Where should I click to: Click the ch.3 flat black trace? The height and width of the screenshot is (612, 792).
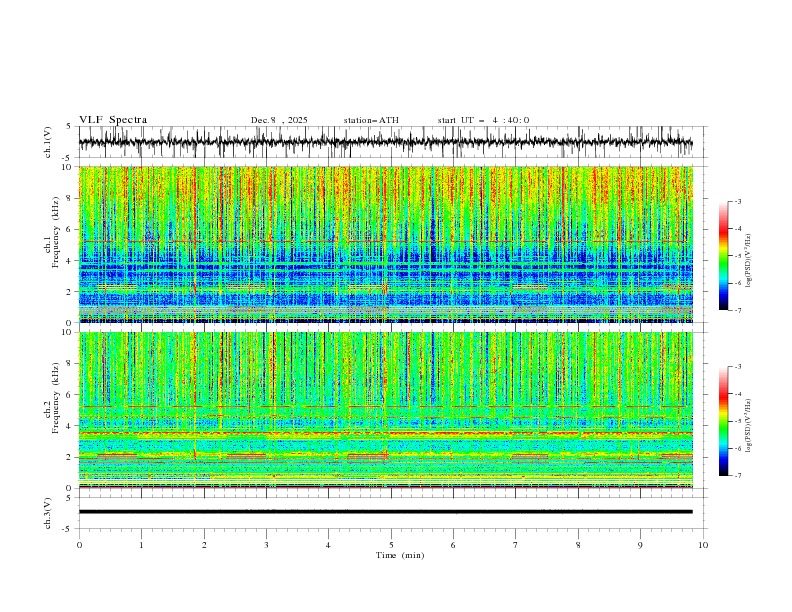tap(385, 512)
